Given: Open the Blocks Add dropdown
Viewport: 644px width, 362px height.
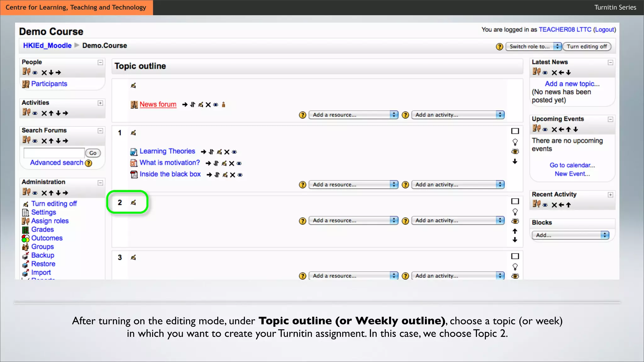Looking at the screenshot, I should coord(570,235).
